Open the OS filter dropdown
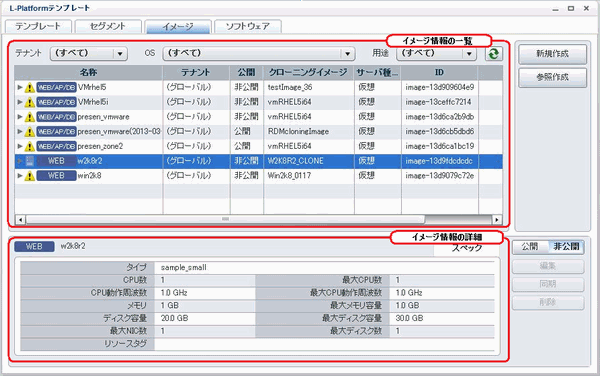The image size is (600, 376). 259,54
